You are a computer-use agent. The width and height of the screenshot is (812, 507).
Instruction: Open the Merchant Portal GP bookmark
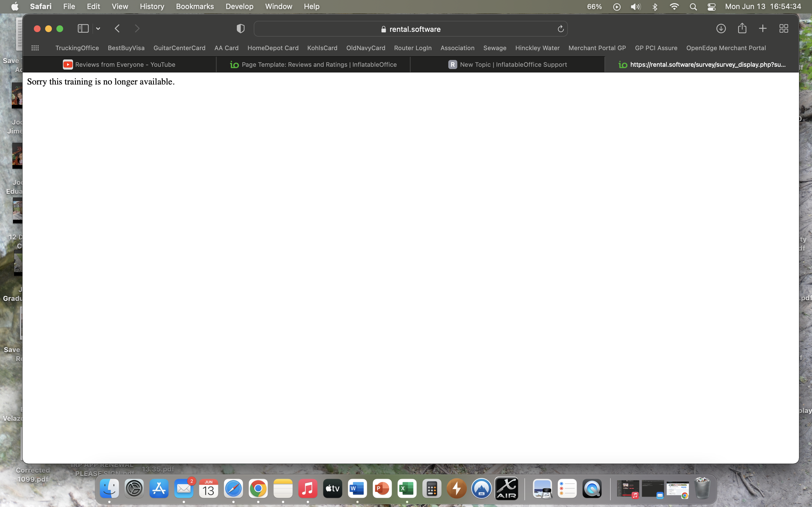click(597, 48)
